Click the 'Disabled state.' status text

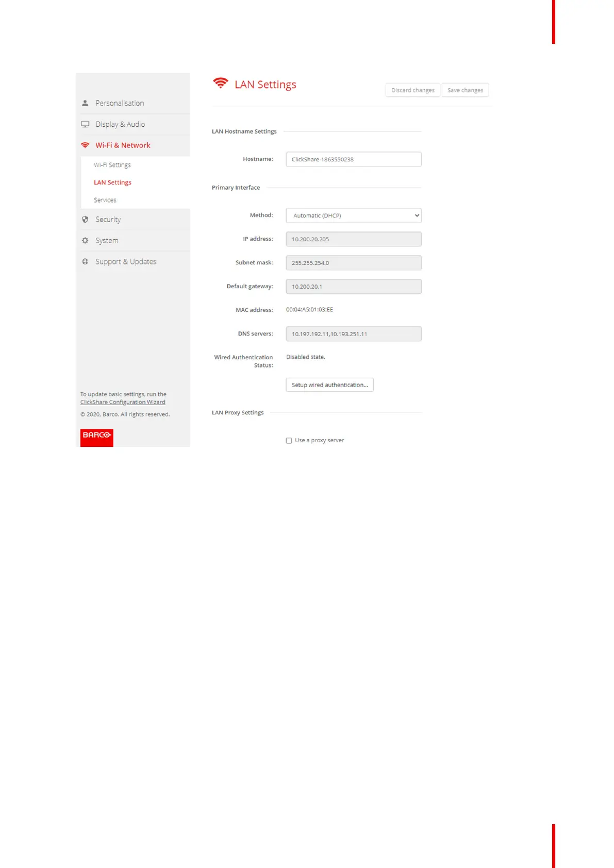click(x=306, y=357)
